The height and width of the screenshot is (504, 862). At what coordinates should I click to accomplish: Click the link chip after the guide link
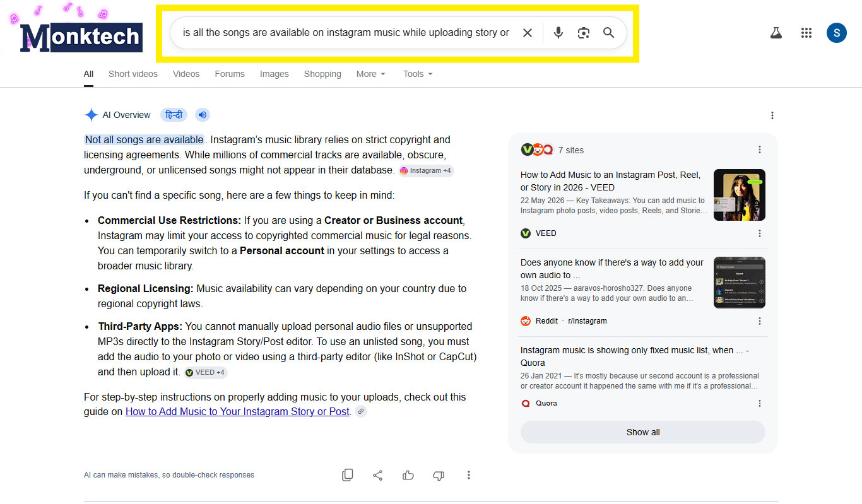[x=361, y=411]
